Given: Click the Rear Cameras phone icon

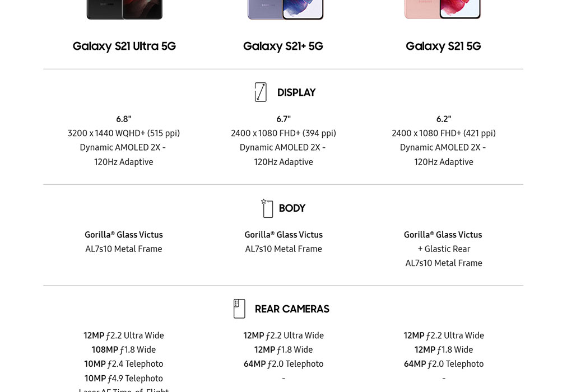Looking at the screenshot, I should click(239, 309).
